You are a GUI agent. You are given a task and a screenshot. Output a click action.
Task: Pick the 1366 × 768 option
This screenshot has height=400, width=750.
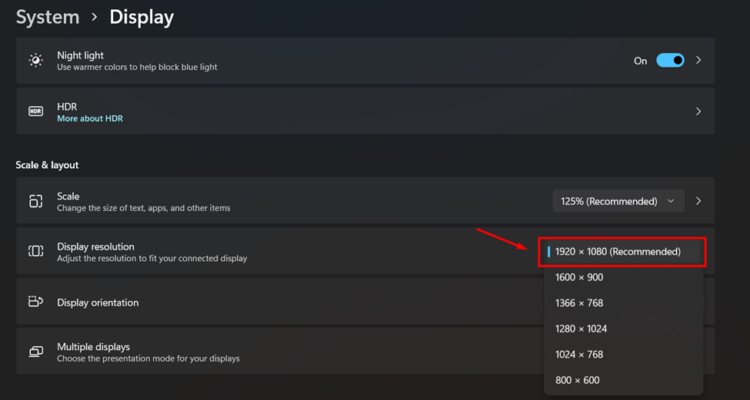coord(580,303)
